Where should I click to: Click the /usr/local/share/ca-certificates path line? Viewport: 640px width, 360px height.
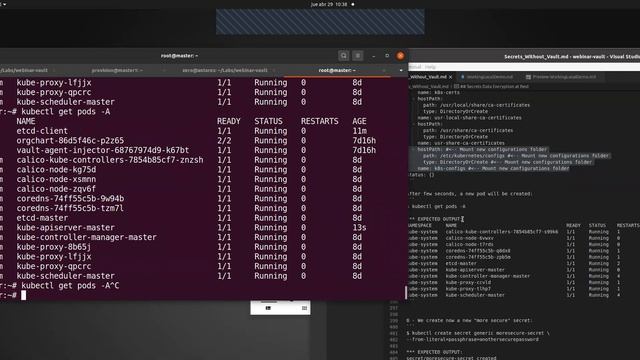pos(476,105)
